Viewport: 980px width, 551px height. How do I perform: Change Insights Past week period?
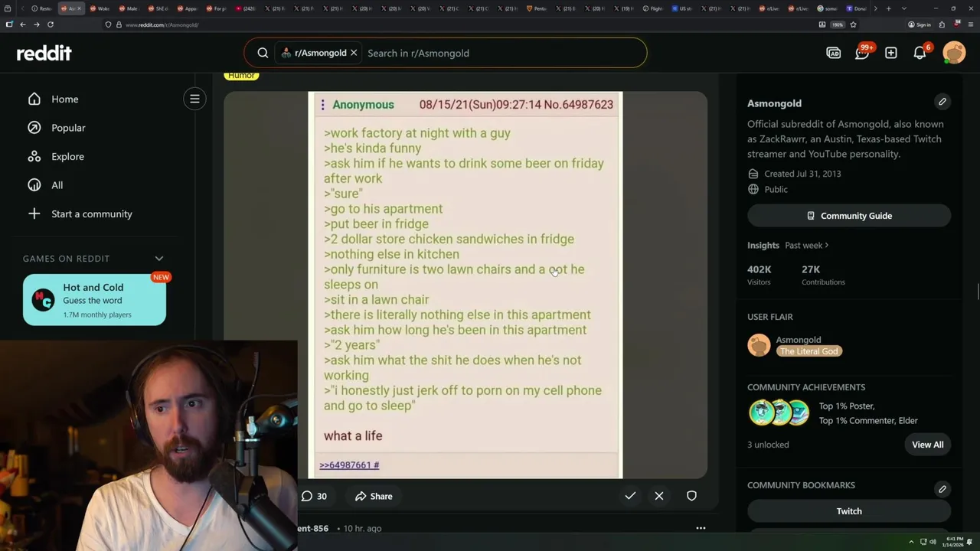click(807, 246)
